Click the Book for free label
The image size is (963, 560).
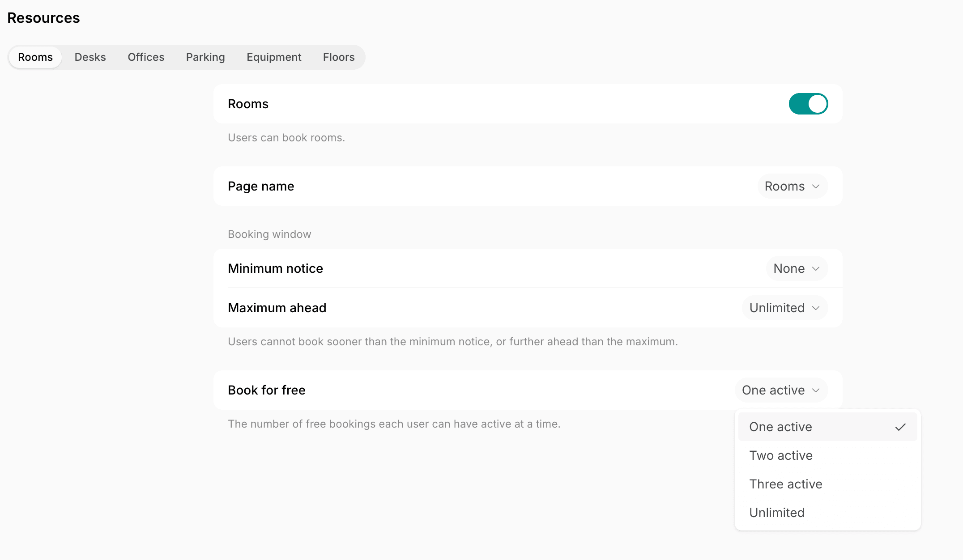[267, 390]
